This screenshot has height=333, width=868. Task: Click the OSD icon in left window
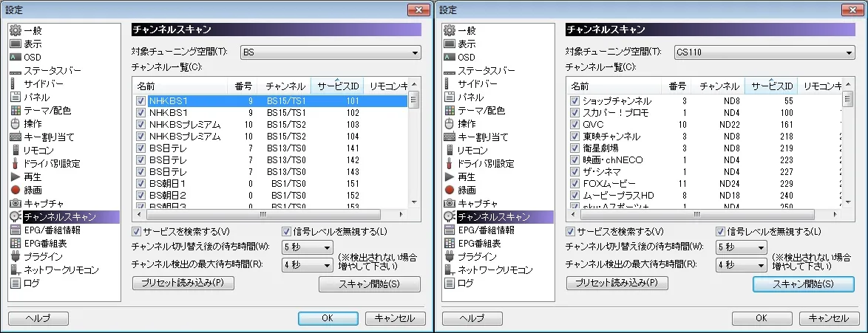pos(16,57)
